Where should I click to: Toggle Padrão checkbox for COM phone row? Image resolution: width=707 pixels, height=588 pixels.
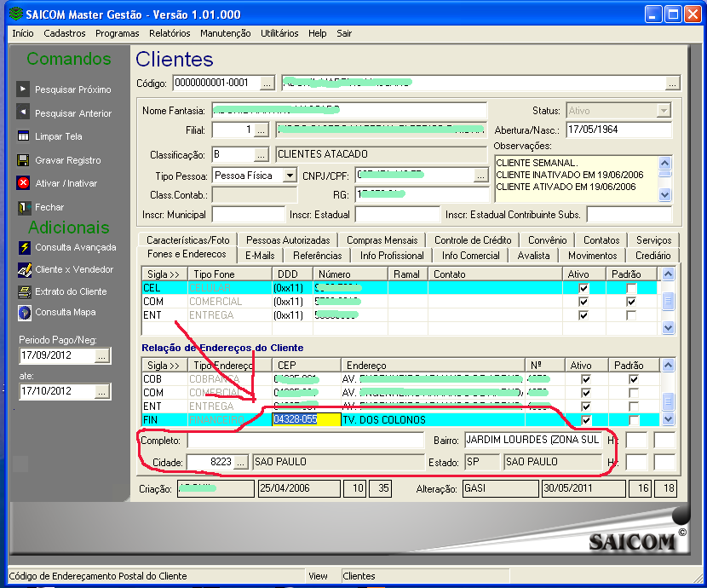point(631,302)
